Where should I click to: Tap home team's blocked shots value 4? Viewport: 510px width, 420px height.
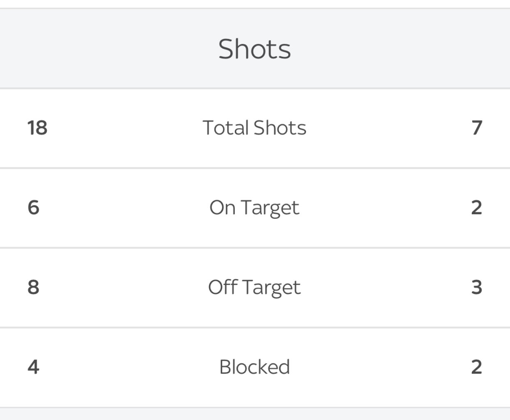[x=33, y=367]
